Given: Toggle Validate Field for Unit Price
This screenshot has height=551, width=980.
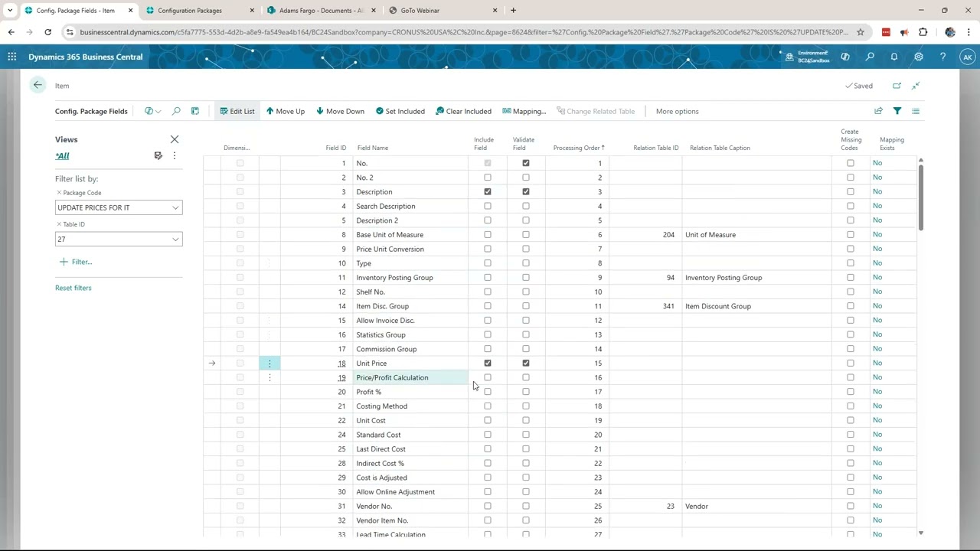Looking at the screenshot, I should pyautogui.click(x=526, y=363).
